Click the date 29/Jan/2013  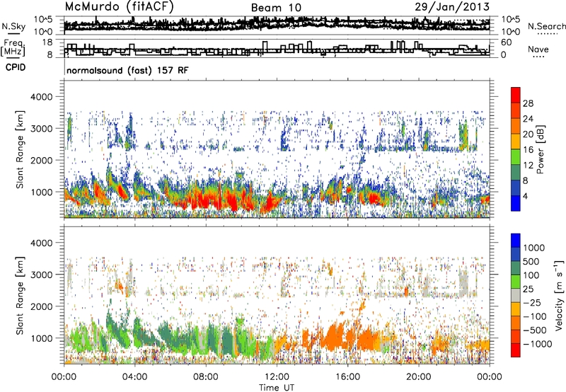(x=452, y=6)
